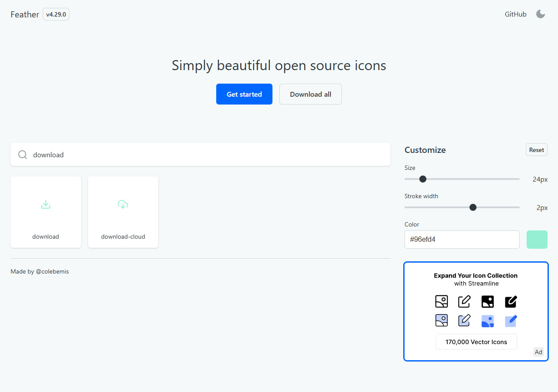The image size is (558, 392).
Task: Click the solid black edit icon in the ad
Action: pos(511,301)
